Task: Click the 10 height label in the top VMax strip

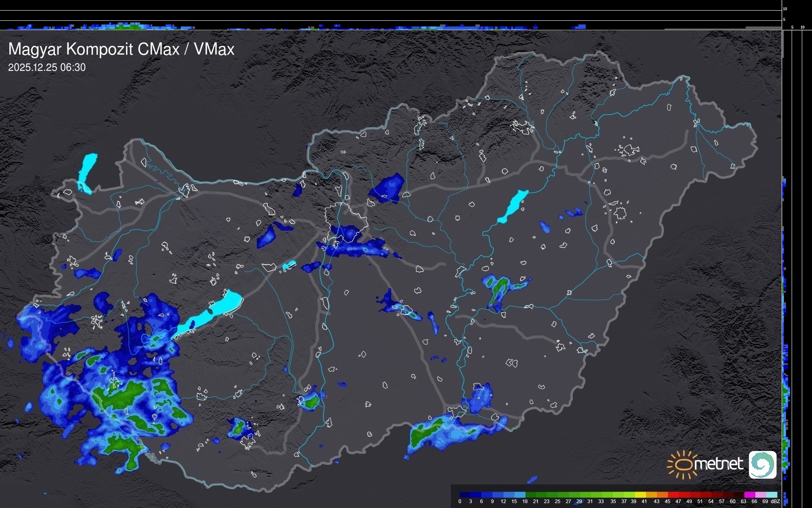Action: click(785, 9)
